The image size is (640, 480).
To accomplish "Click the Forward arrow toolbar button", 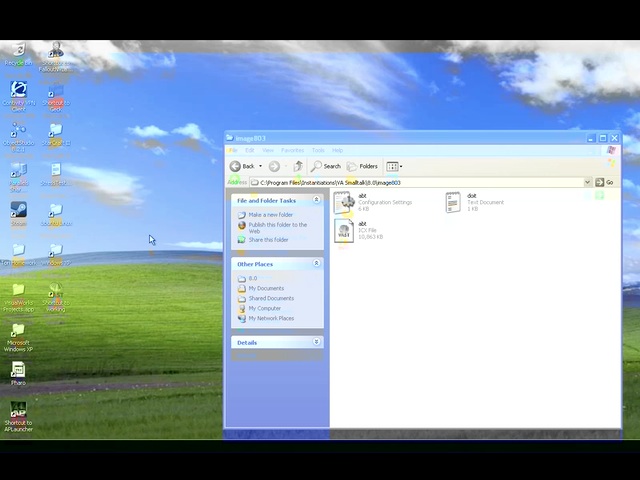I will click(x=274, y=166).
